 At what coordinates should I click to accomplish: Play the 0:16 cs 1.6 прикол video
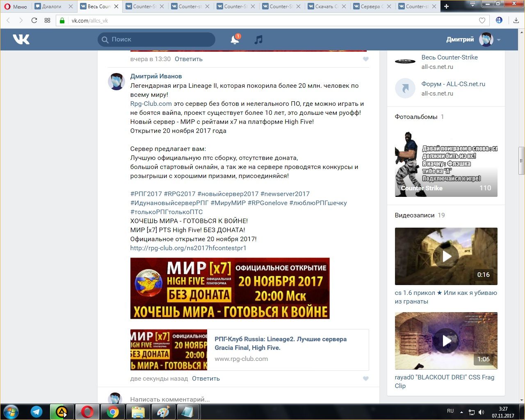click(x=446, y=256)
